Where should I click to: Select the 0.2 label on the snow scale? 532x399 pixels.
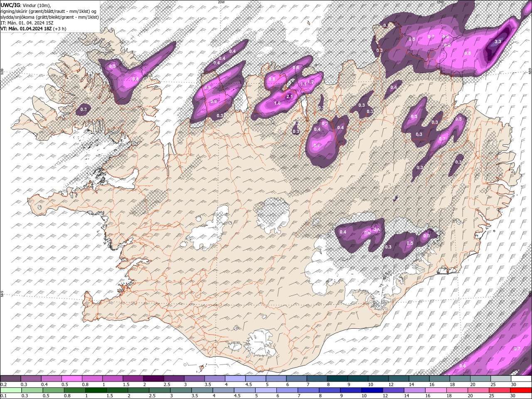[3, 384]
